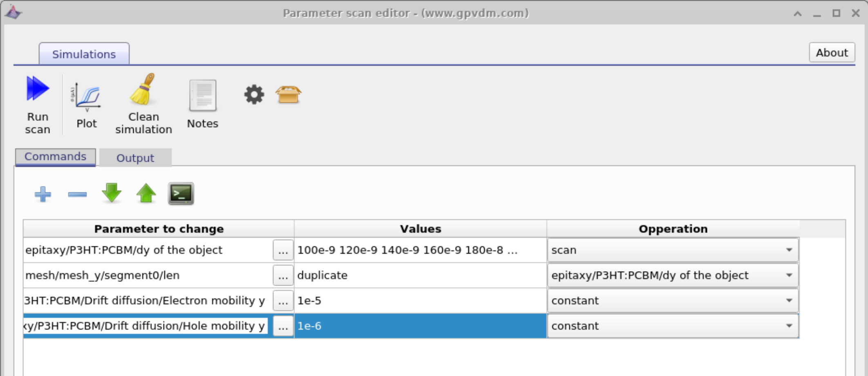Viewport: 868px width, 376px height.
Task: Click the About button
Action: click(832, 52)
